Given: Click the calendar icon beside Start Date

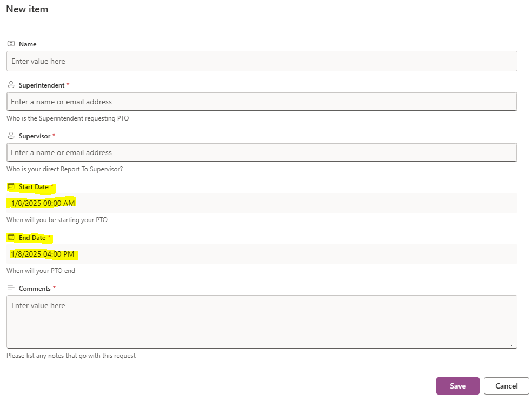Looking at the screenshot, I should click(11, 186).
